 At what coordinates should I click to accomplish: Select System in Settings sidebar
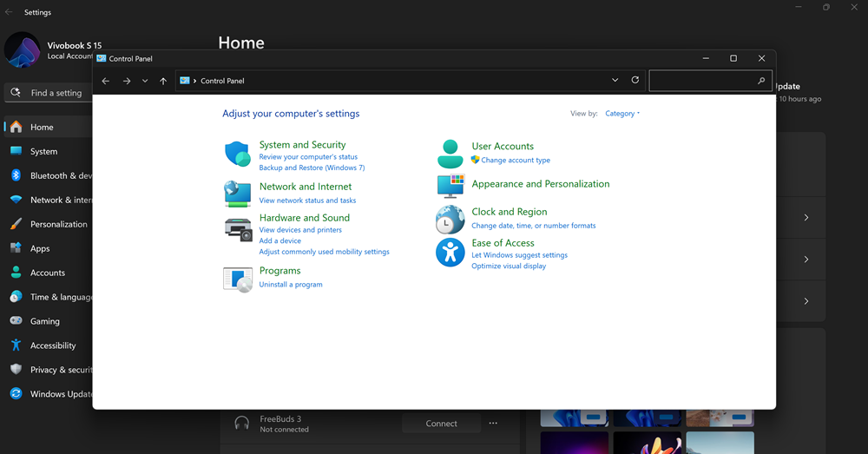coord(48,152)
